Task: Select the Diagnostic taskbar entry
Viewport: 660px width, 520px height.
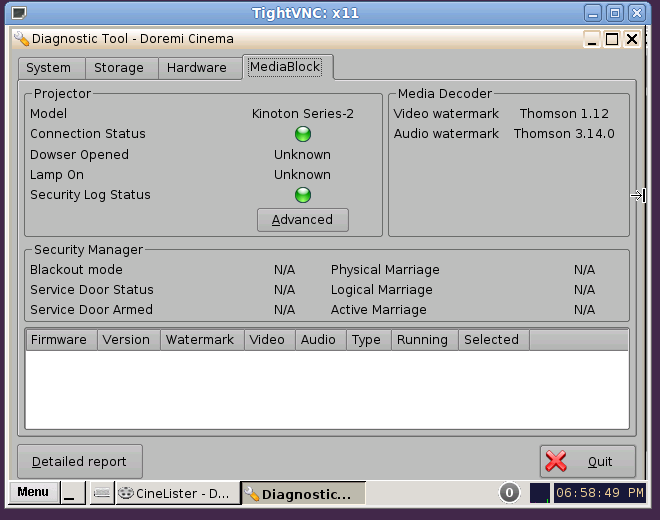Action: pyautogui.click(x=303, y=493)
